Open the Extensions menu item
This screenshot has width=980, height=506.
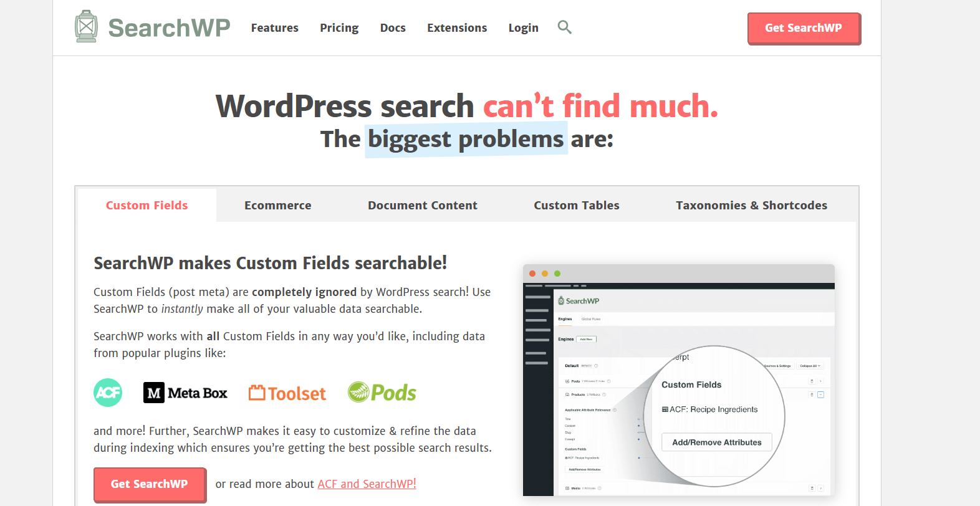[x=457, y=28]
